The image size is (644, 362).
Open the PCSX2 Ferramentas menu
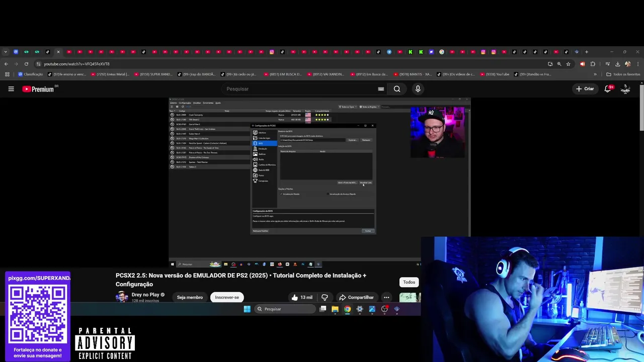tap(208, 103)
